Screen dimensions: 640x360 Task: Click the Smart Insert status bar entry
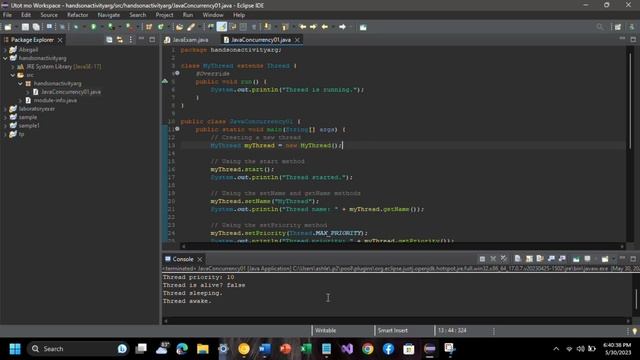coord(392,331)
